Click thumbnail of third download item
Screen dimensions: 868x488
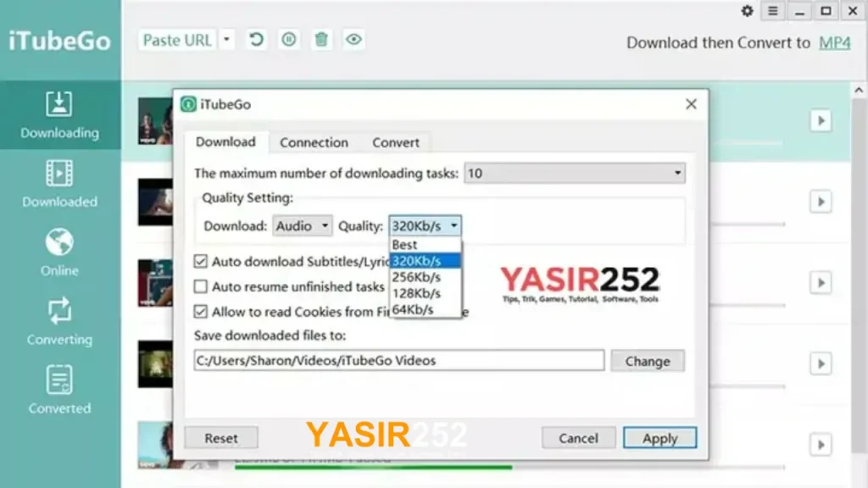pyautogui.click(x=156, y=283)
